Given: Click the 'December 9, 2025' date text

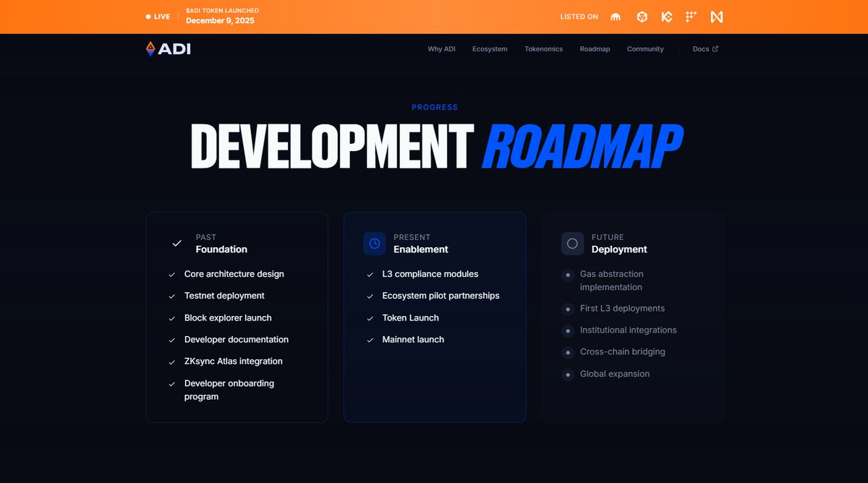Looking at the screenshot, I should tap(220, 21).
